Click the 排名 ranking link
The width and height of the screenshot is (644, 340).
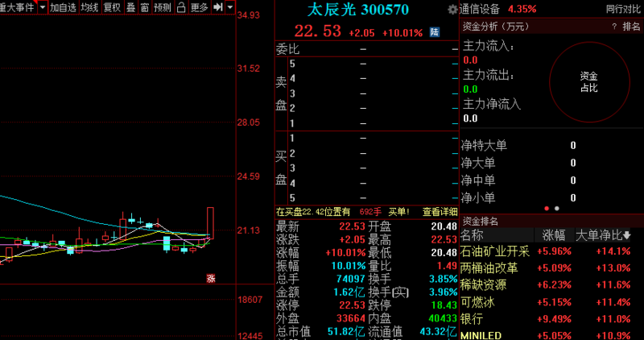631,27
